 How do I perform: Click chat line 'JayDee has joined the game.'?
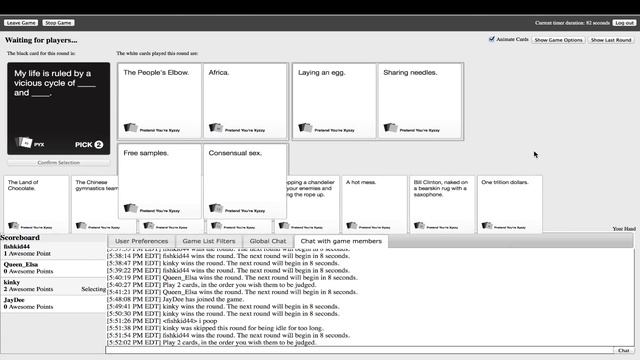tap(203, 299)
